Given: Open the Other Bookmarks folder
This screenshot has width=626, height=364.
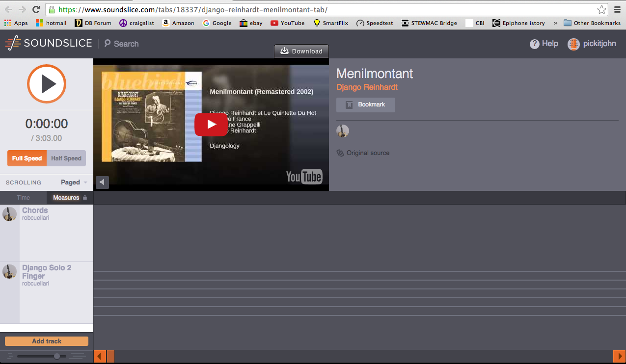Looking at the screenshot, I should pyautogui.click(x=592, y=23).
